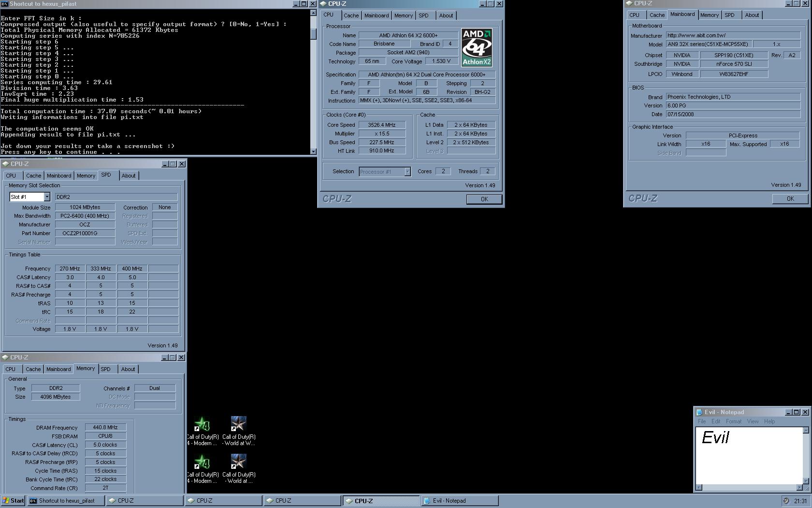Click the taskbar clock showing 21:31
Screen dimensions: 812x508
[800, 501]
